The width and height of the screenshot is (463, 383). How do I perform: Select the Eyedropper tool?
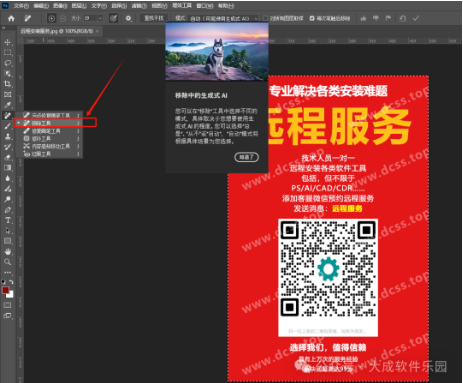(x=8, y=105)
